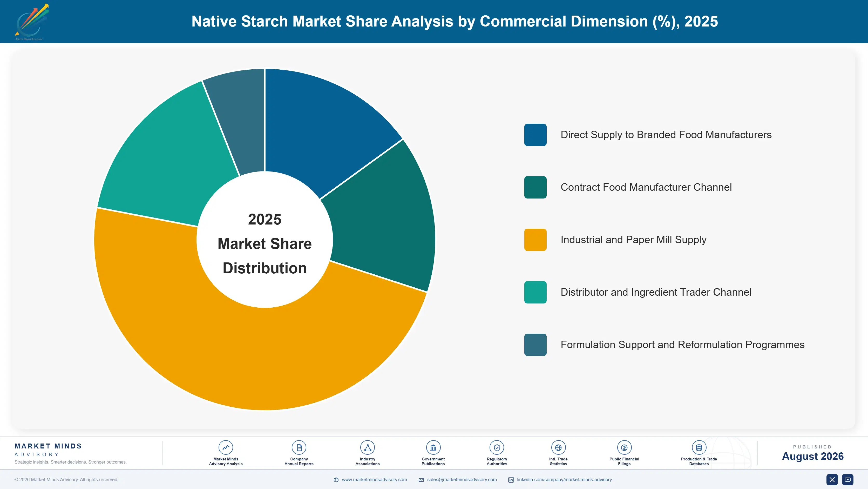Click the 'August 2026' published date

812,456
